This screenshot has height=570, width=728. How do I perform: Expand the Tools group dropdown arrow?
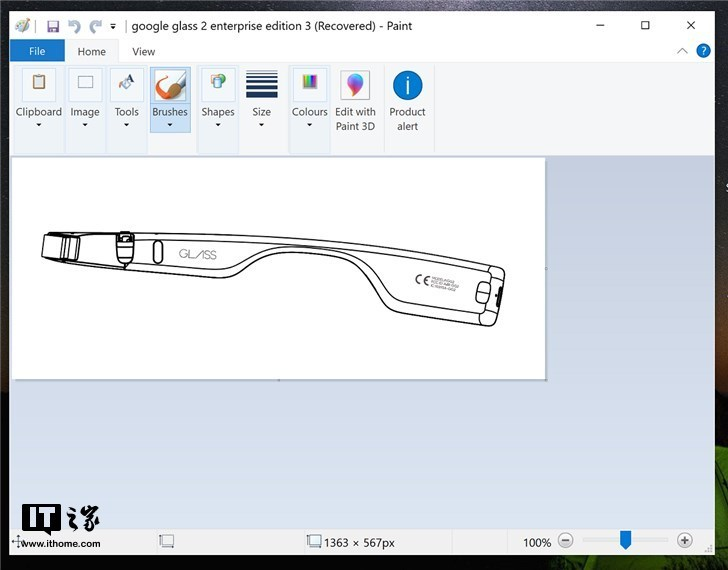point(126,125)
